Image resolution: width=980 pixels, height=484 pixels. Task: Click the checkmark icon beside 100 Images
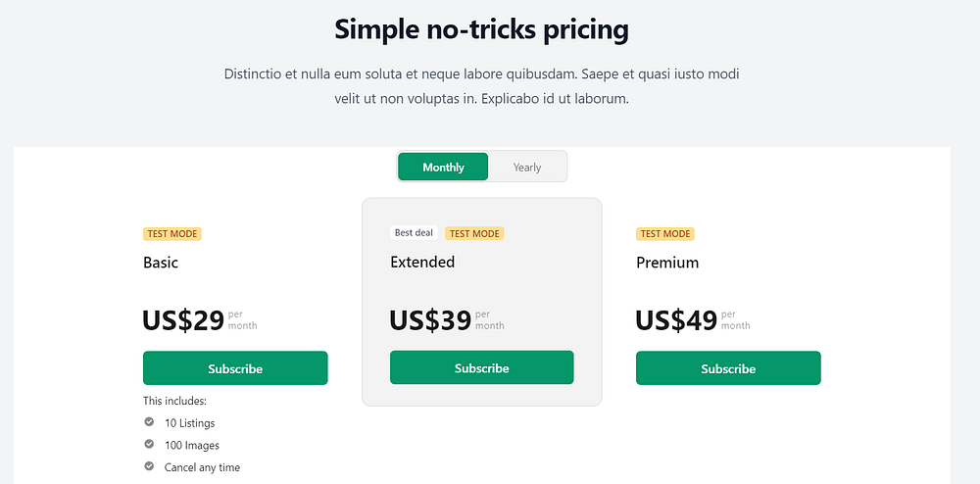149,445
